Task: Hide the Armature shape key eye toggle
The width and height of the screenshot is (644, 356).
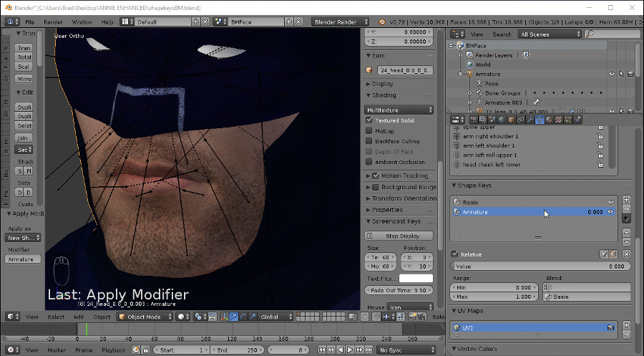Action: tap(611, 212)
